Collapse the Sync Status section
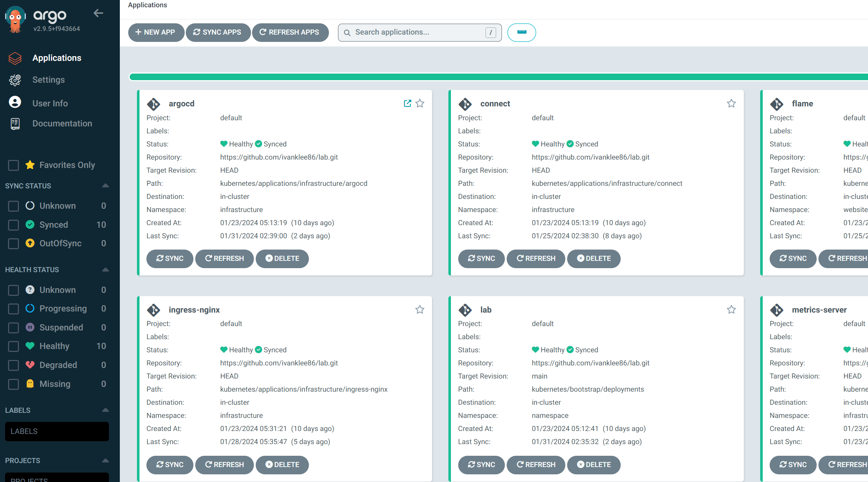This screenshot has width=868, height=482. click(105, 186)
